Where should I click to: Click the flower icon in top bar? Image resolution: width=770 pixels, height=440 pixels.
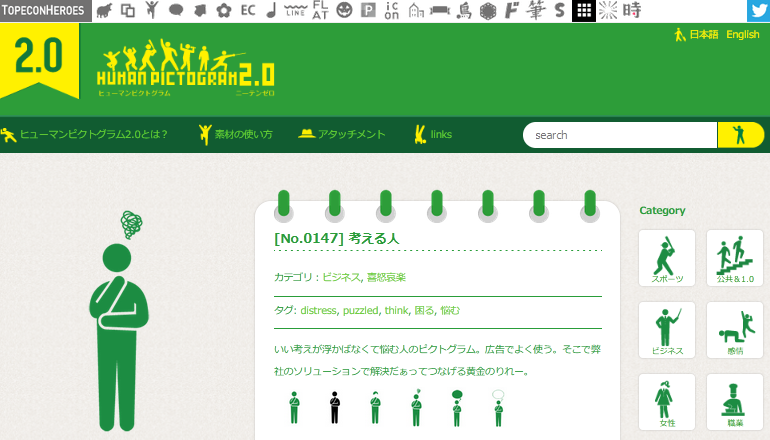coord(224,10)
